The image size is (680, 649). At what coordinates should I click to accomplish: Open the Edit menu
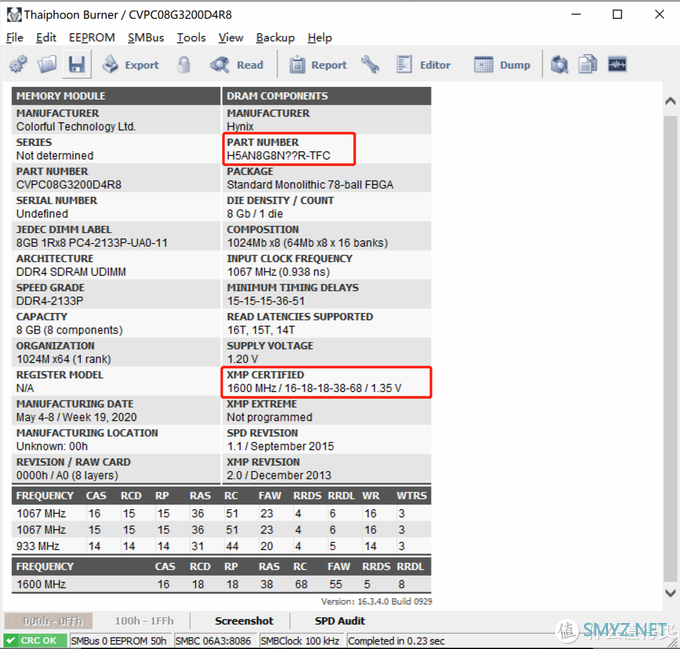point(46,38)
